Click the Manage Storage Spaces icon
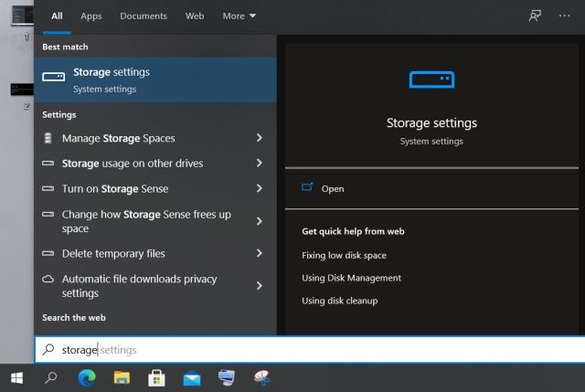 48,138
